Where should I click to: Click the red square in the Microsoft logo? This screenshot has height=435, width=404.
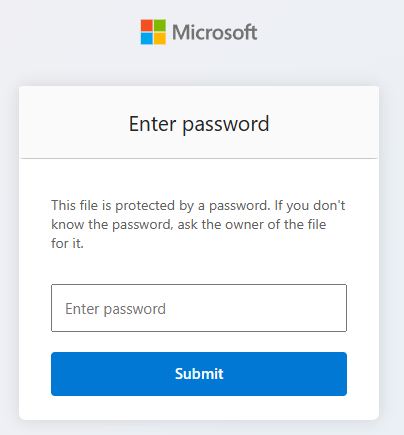147,26
